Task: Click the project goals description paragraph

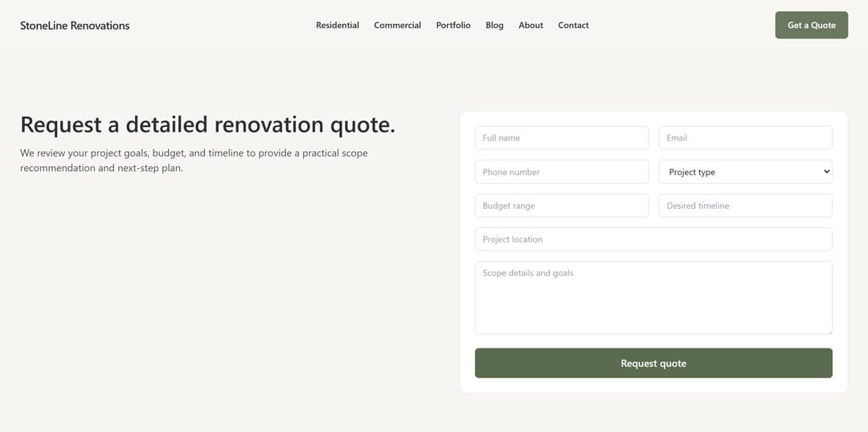Action: [x=194, y=161]
